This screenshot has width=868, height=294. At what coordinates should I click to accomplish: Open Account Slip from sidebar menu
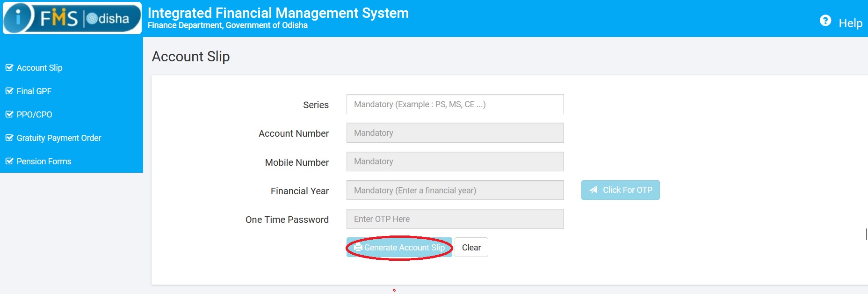click(x=39, y=68)
